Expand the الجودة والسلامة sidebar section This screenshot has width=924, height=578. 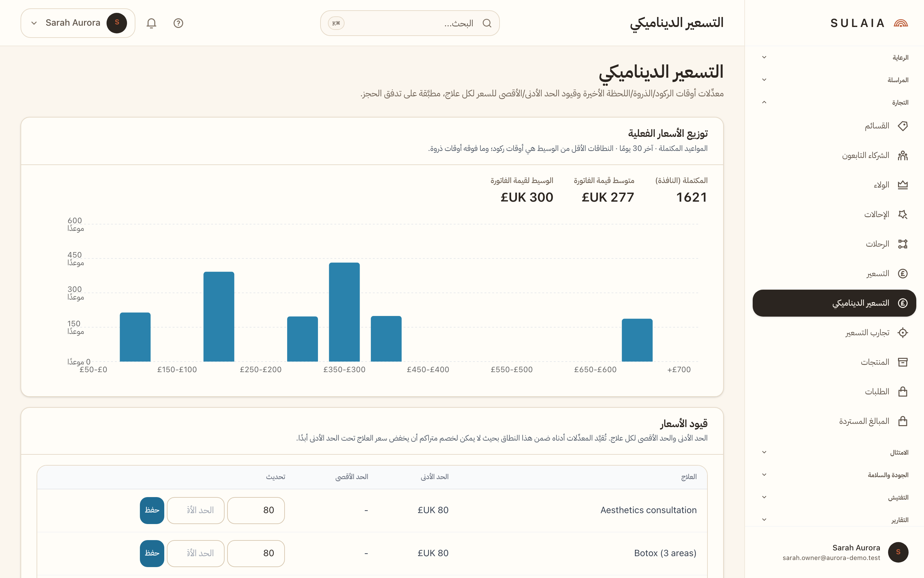[834, 475]
